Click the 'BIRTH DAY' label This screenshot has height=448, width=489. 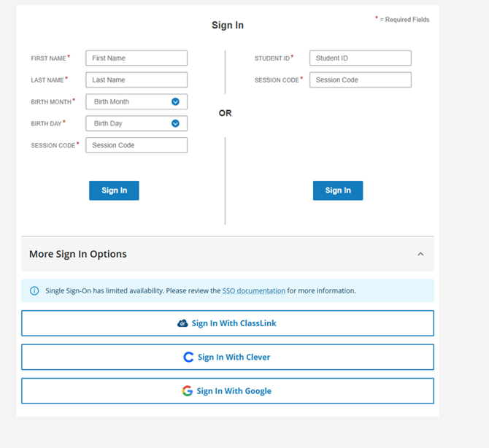click(x=46, y=124)
